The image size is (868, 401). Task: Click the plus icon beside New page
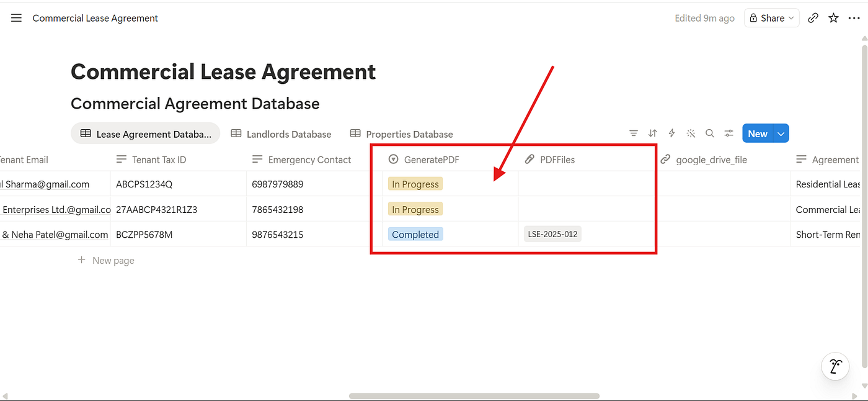tap(81, 260)
